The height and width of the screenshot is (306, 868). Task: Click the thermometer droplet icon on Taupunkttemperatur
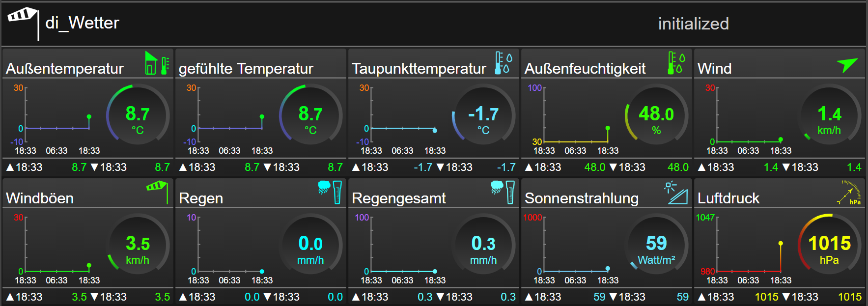[504, 63]
